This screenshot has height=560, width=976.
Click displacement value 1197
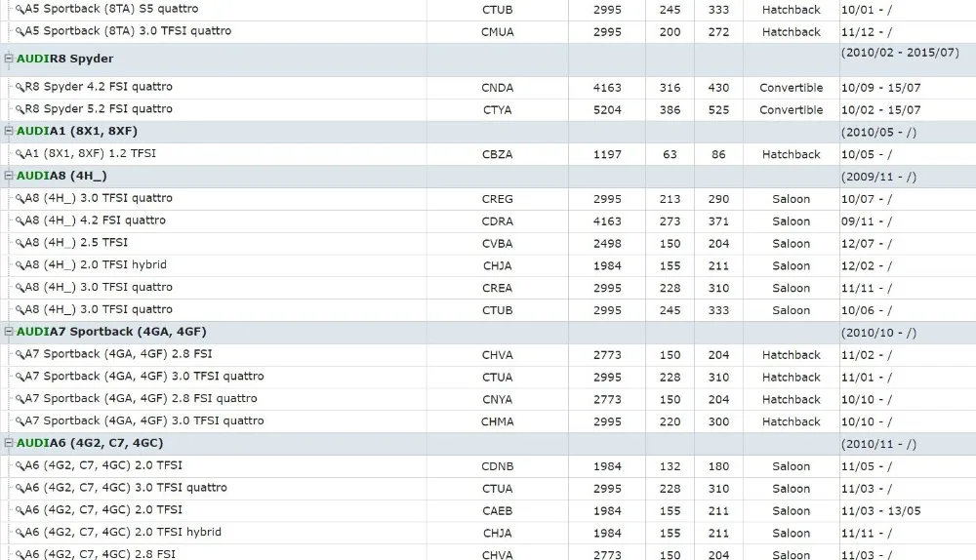[x=607, y=154]
